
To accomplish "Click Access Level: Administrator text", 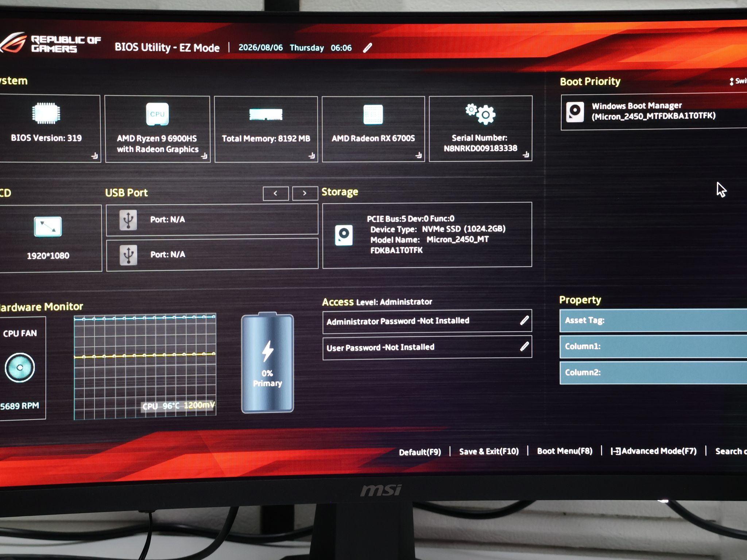I will click(x=377, y=302).
